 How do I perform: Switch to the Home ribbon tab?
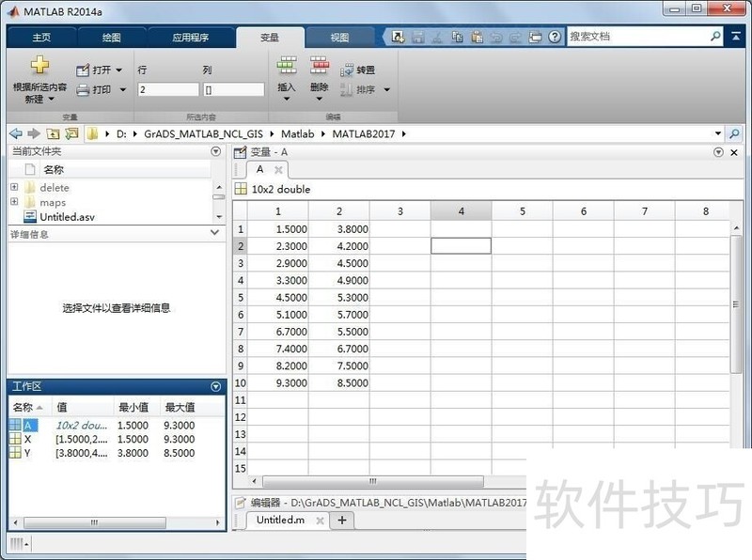point(41,38)
